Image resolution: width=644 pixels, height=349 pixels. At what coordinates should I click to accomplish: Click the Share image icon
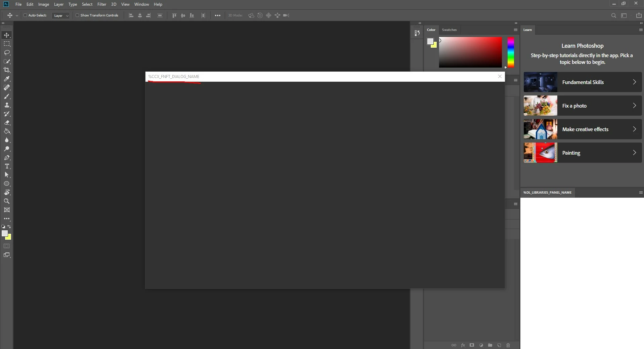click(x=639, y=15)
